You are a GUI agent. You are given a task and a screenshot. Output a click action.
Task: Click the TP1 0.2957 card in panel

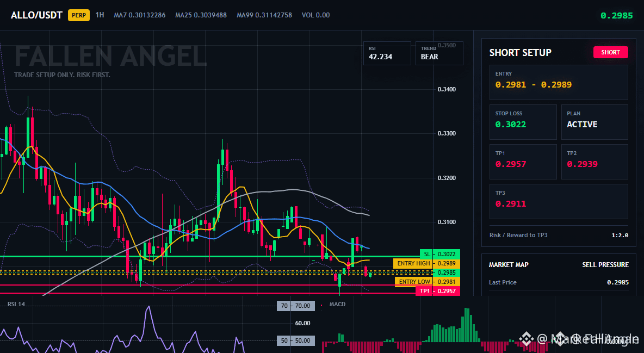pyautogui.click(x=523, y=162)
